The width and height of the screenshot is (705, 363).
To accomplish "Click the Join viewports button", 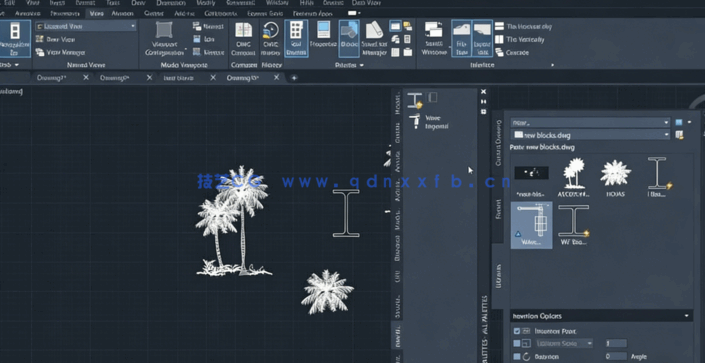I will tap(204, 40).
